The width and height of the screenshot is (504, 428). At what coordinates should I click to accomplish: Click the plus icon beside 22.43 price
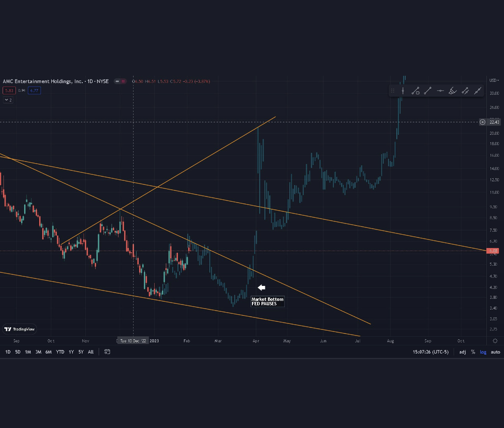482,122
